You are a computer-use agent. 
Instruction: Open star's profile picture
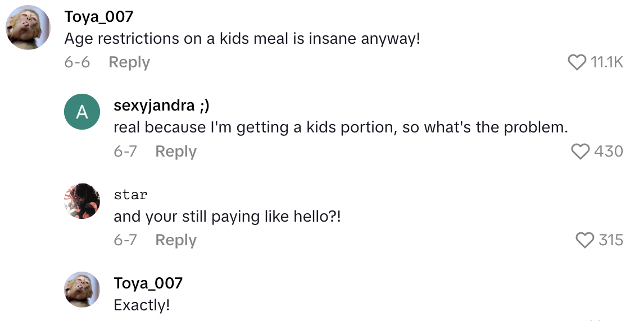[x=82, y=200]
